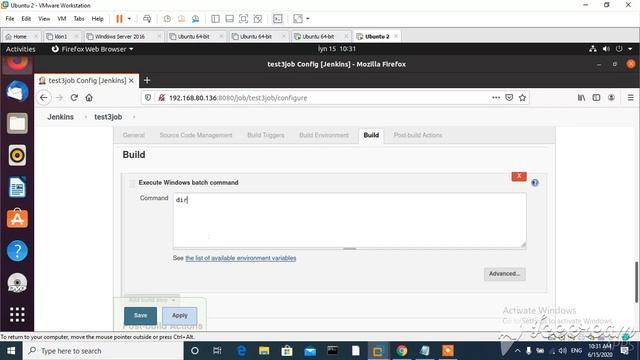Click the test3job breadcrumb link
Image resolution: width=640 pixels, height=360 pixels.
point(108,117)
